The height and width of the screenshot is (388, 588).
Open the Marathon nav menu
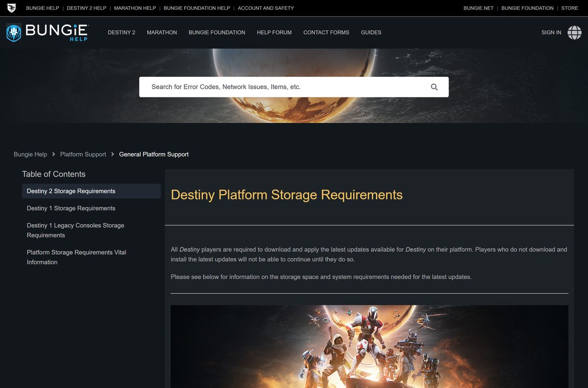[x=162, y=32]
